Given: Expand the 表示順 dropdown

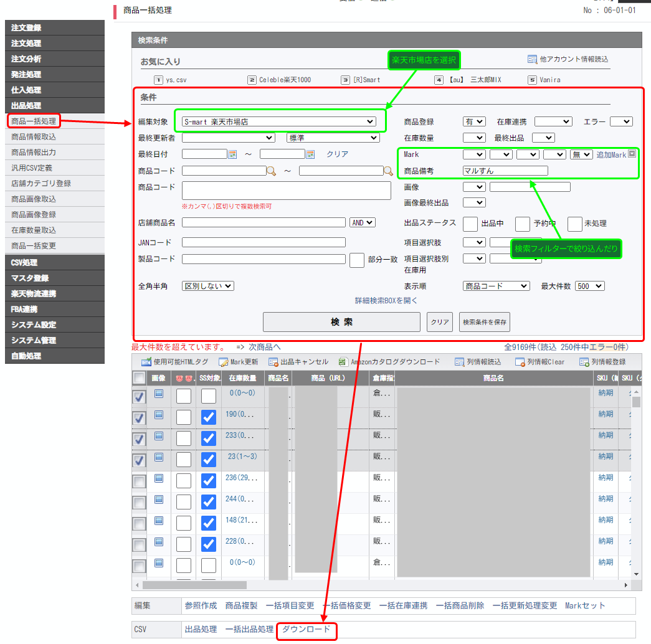Looking at the screenshot, I should tap(496, 286).
